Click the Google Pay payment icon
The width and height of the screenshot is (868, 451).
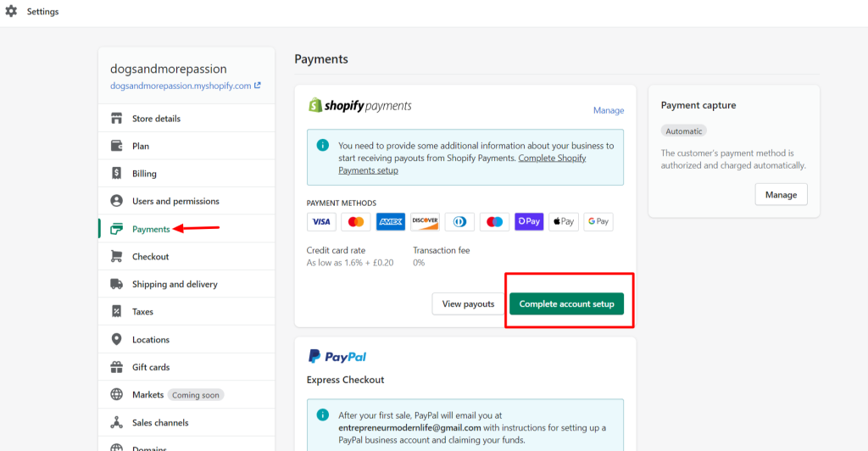tap(598, 222)
